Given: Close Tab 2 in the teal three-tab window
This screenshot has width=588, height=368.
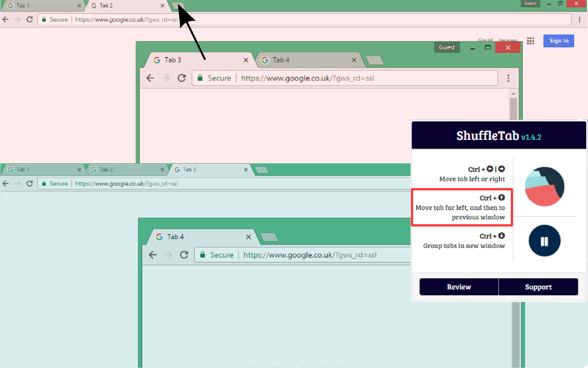Looking at the screenshot, I should coord(163,170).
